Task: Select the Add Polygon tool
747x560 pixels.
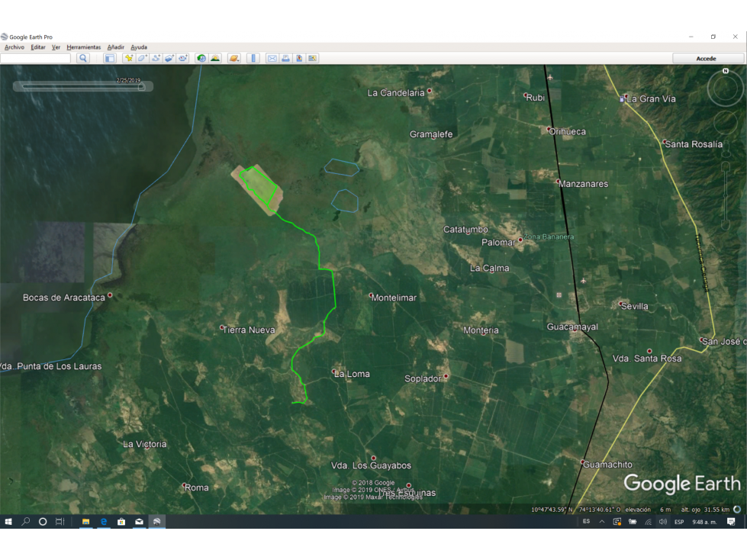Action: pyautogui.click(x=142, y=58)
